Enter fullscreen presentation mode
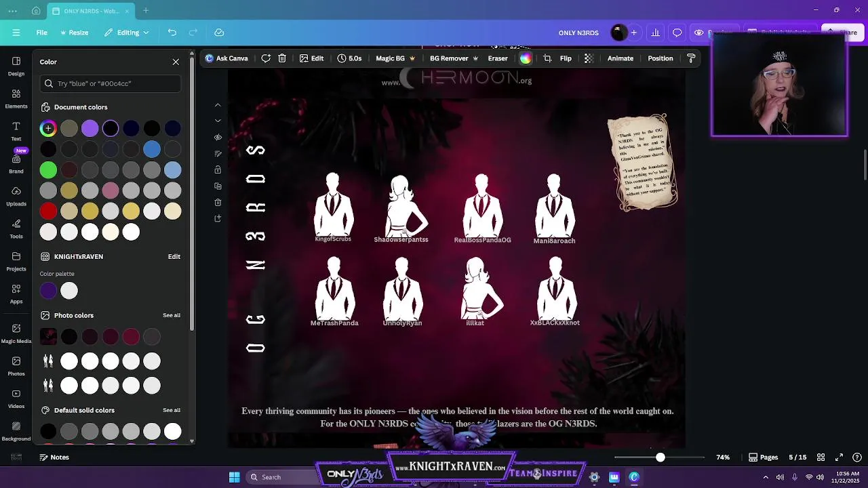The image size is (868, 488). [839, 457]
